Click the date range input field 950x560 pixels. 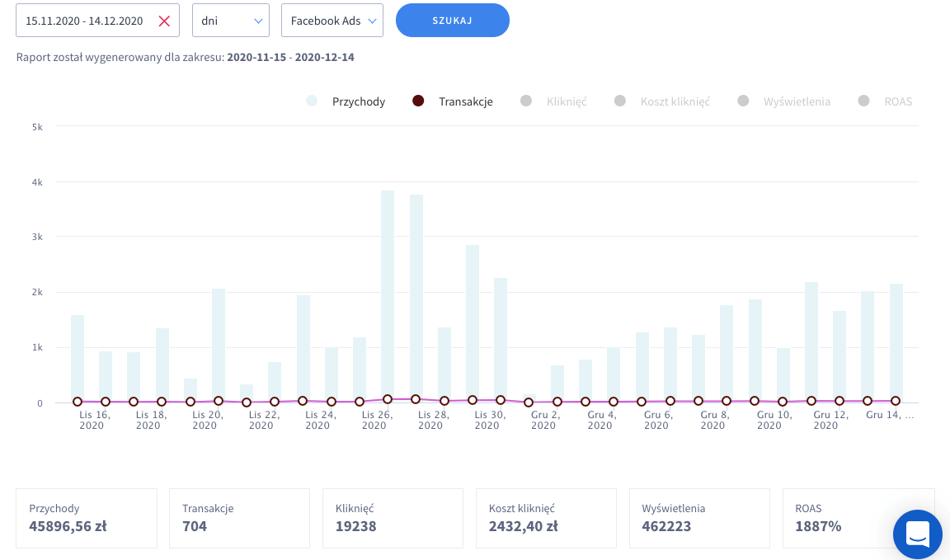(85, 21)
